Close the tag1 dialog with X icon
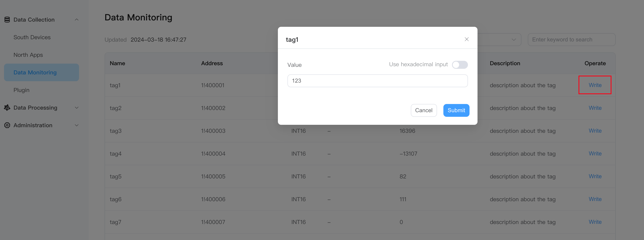This screenshot has height=240, width=644. click(x=467, y=39)
